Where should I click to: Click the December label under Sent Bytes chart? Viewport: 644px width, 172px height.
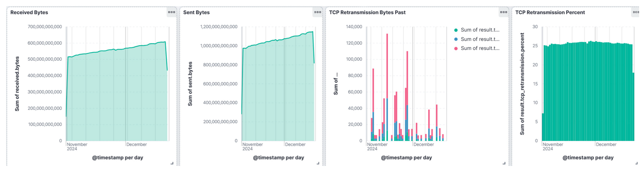[295, 144]
